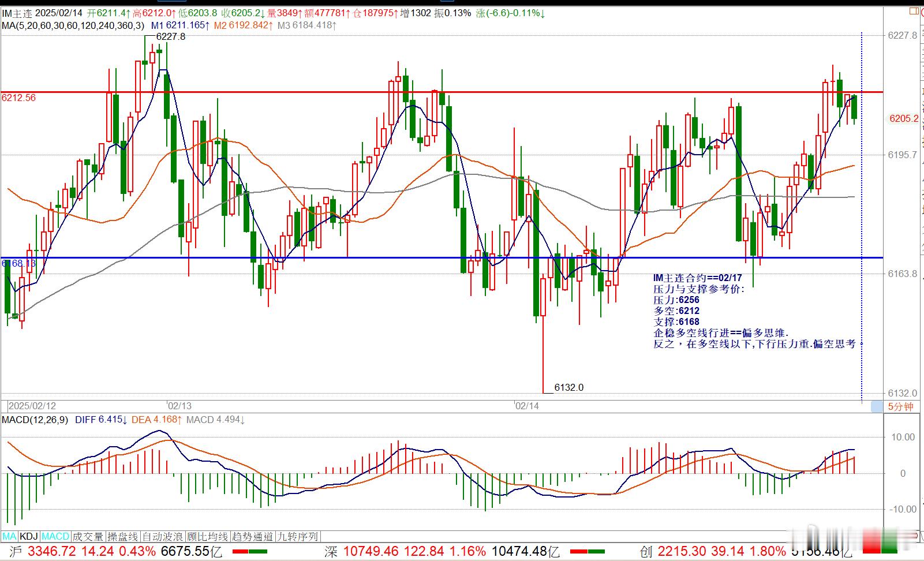Click the 2025/02/12 date label
The height and width of the screenshot is (561, 924).
[32, 406]
